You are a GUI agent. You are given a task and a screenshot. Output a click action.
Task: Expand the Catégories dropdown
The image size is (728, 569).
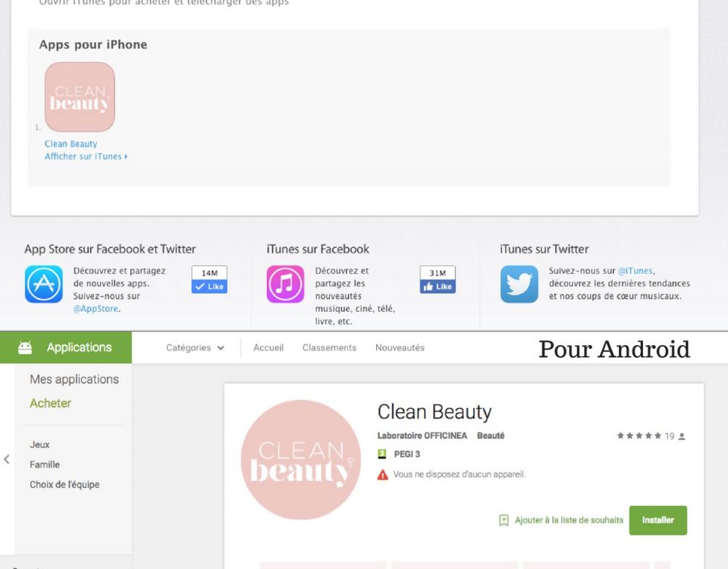point(195,347)
